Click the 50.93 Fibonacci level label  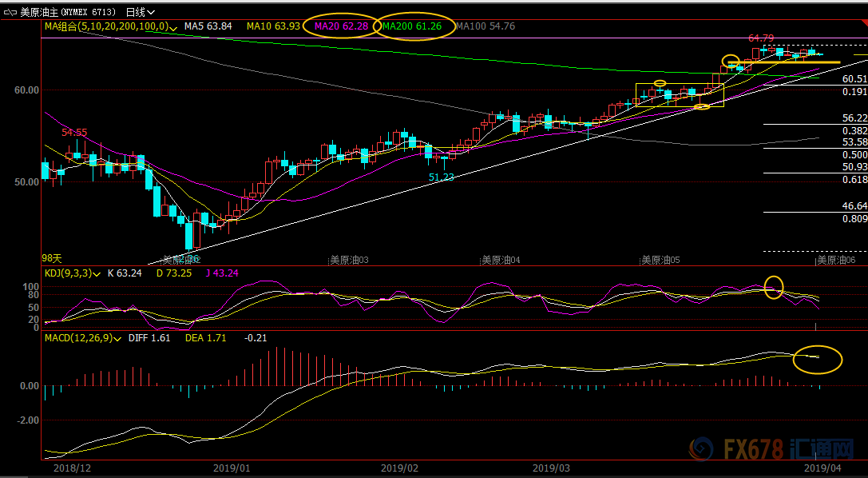[854, 167]
